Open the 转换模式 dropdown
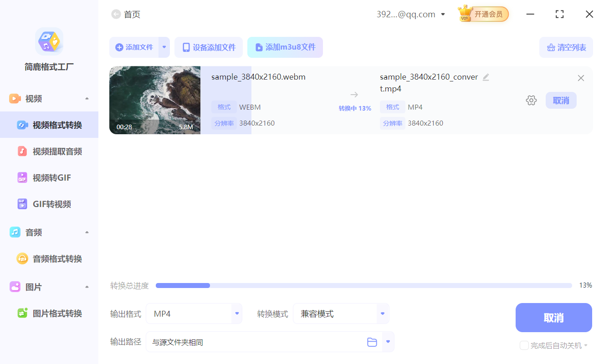This screenshot has width=604, height=364. click(x=341, y=313)
